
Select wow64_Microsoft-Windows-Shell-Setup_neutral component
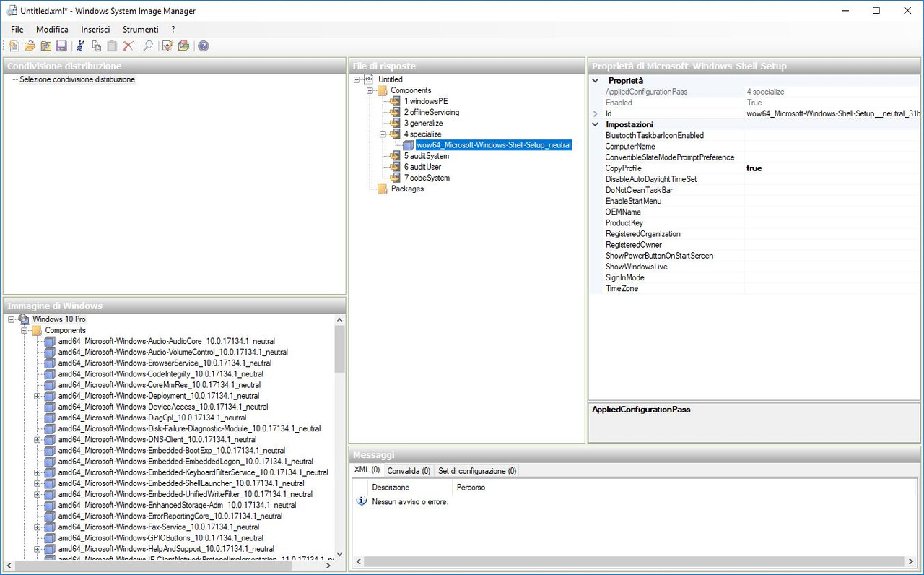coord(494,145)
